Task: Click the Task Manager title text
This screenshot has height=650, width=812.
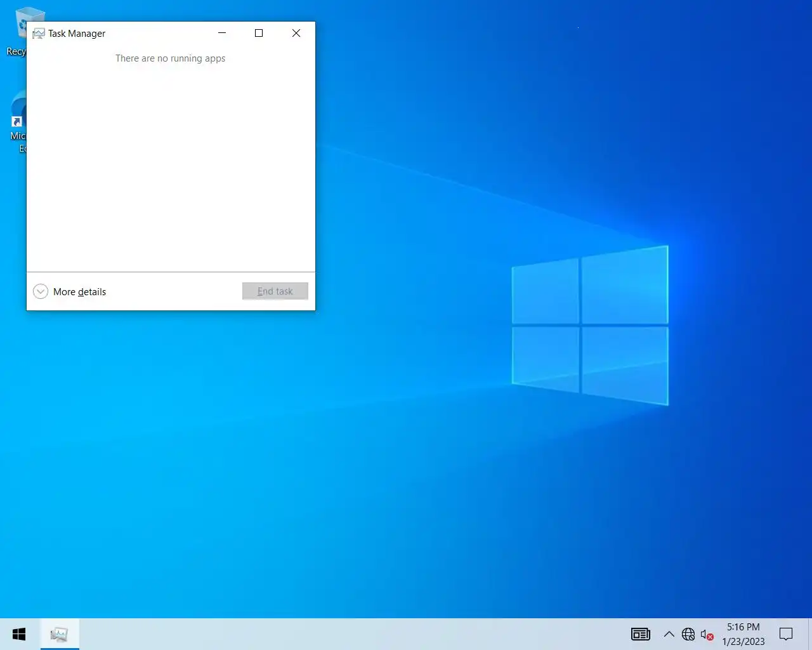Action: 77,34
